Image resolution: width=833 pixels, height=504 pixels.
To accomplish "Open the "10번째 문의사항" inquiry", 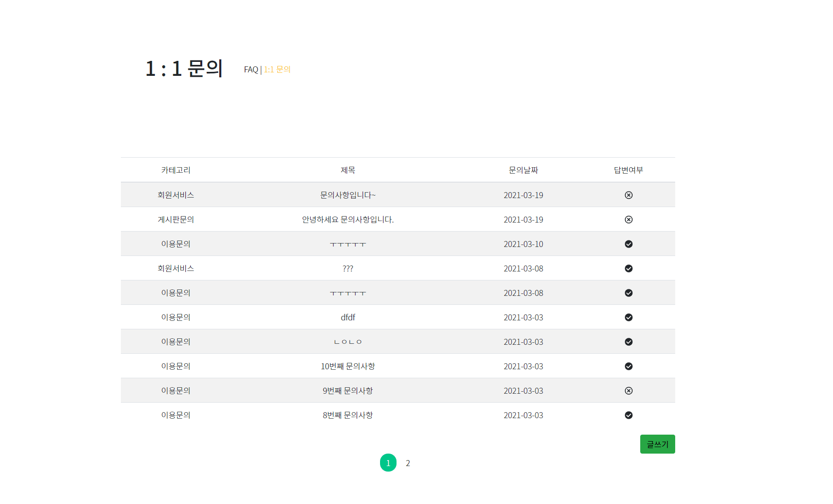I will (348, 366).
